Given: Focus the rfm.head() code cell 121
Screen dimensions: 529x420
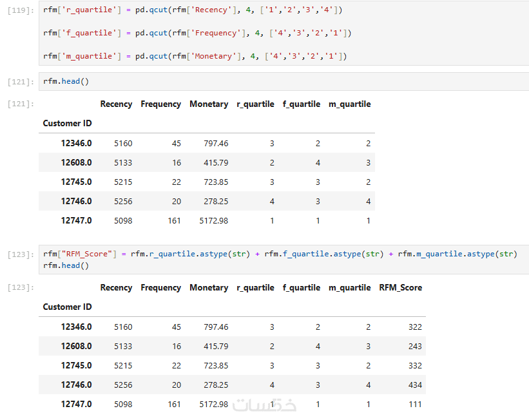Looking at the screenshot, I should point(66,81).
